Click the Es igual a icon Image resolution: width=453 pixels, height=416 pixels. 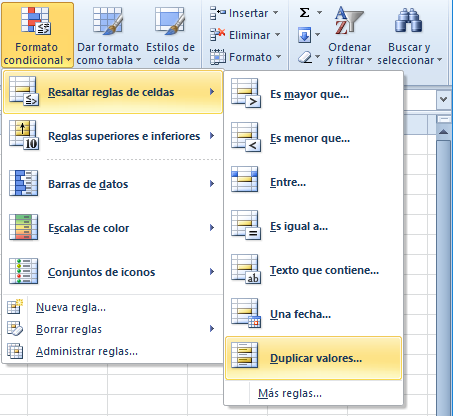tap(246, 226)
